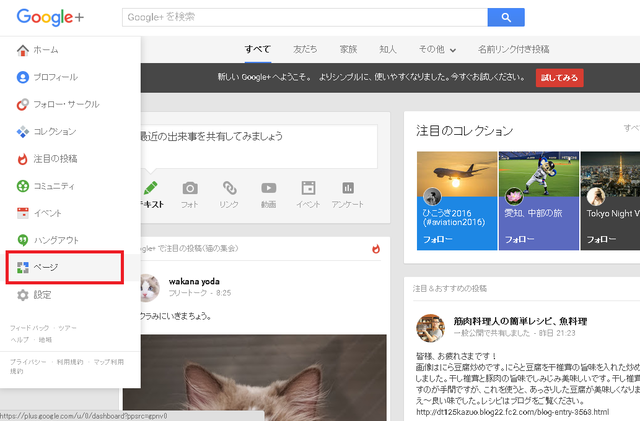Viewport: 640px width, 421px height.
Task: Switch to the 知人 tab
Action: (x=387, y=49)
